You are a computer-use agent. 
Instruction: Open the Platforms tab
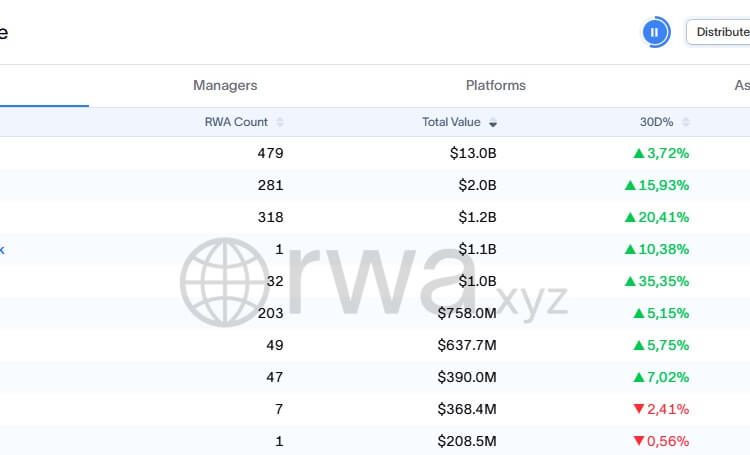point(495,86)
